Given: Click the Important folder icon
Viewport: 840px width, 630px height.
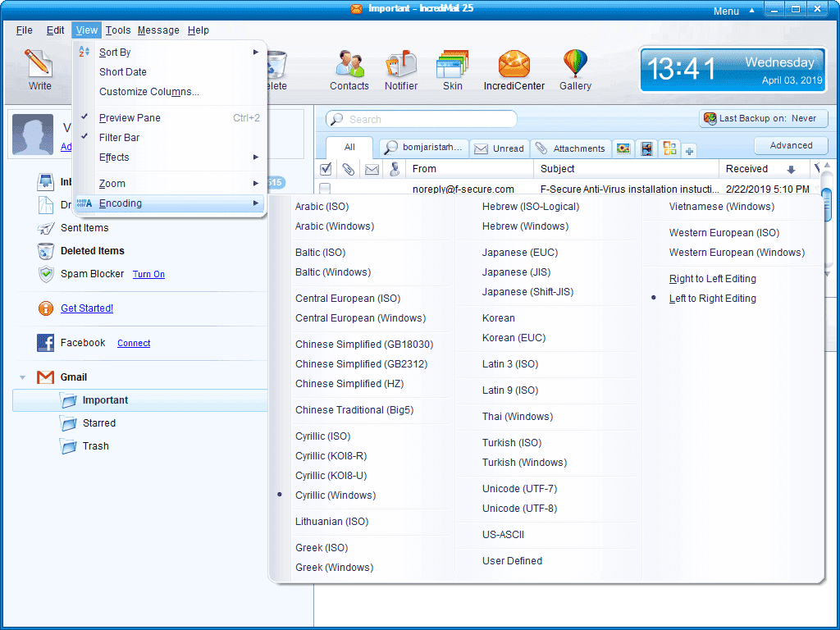Looking at the screenshot, I should pyautogui.click(x=69, y=400).
